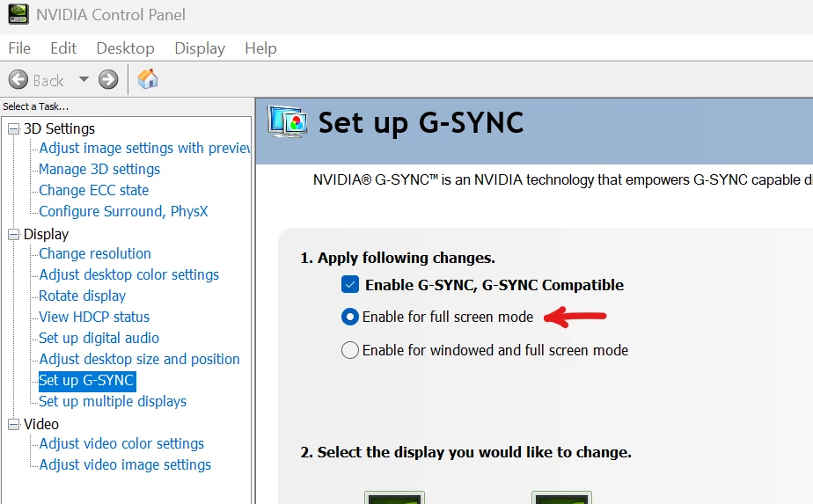Open Manage 3D settings
This screenshot has height=504, width=813.
pos(99,170)
